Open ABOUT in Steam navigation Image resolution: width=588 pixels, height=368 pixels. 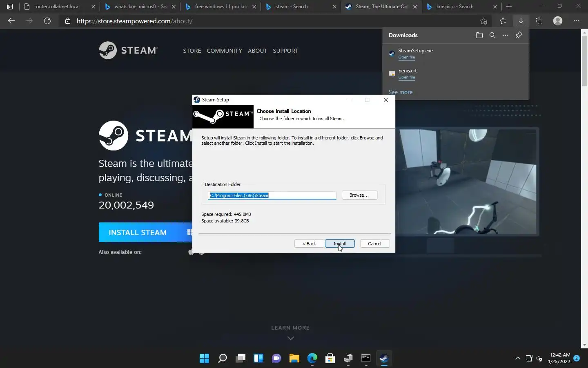pos(257,51)
